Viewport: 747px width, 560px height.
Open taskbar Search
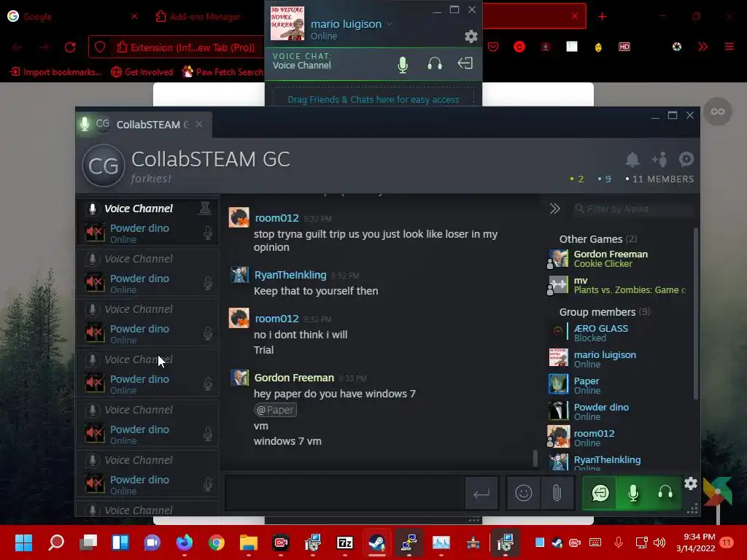click(55, 542)
